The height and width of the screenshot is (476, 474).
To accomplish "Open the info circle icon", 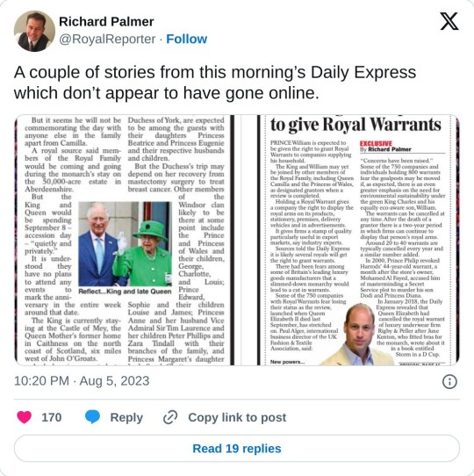I will pyautogui.click(x=449, y=381).
